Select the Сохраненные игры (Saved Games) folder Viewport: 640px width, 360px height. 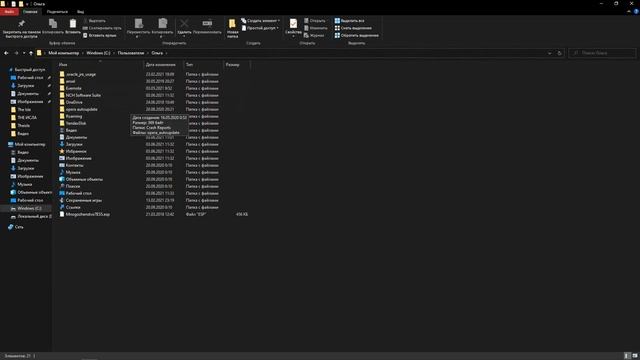click(84, 200)
